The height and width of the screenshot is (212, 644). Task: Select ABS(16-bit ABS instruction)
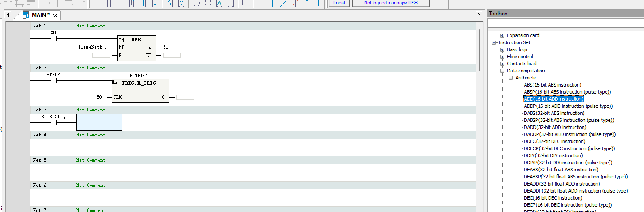(553, 85)
